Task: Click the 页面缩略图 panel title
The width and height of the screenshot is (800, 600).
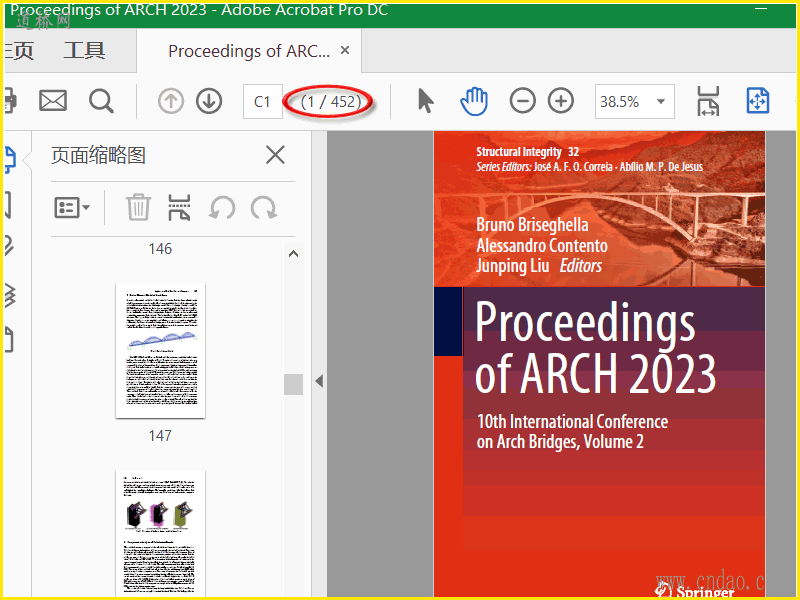Action: pyautogui.click(x=98, y=155)
